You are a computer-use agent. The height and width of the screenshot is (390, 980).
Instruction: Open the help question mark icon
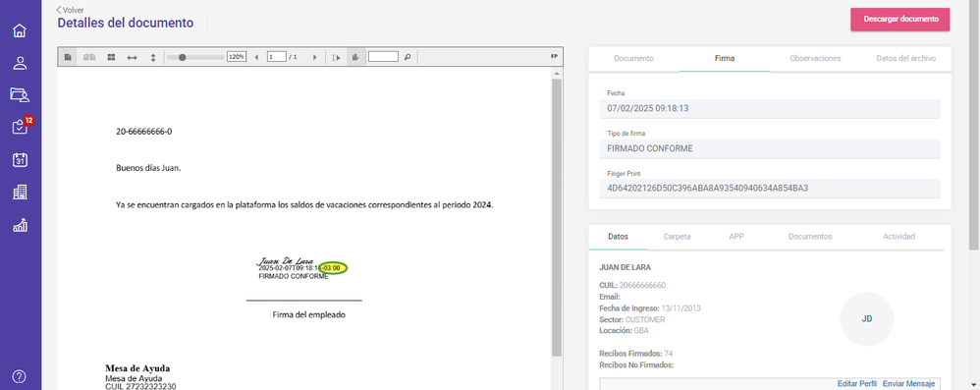20,376
